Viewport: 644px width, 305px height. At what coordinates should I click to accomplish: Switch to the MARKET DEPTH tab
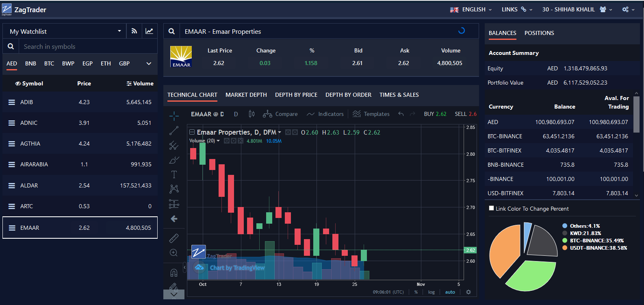246,95
